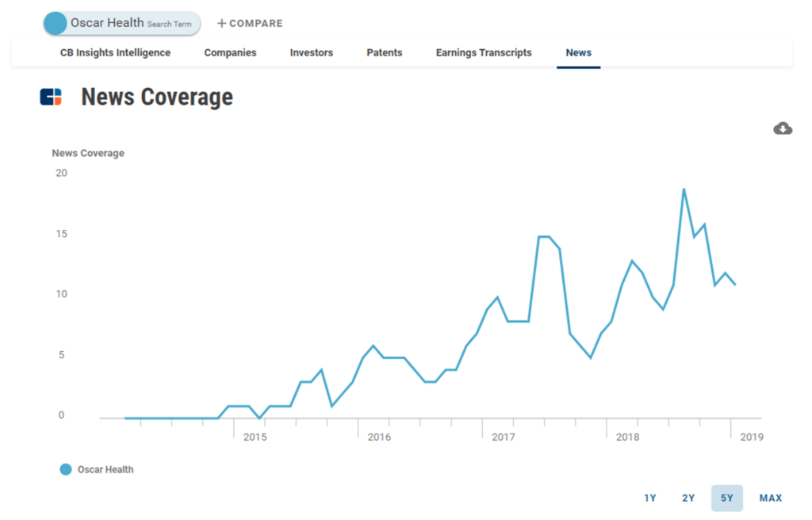812x520 pixels.
Task: Open the Earnings Transcripts tab
Action: (483, 52)
